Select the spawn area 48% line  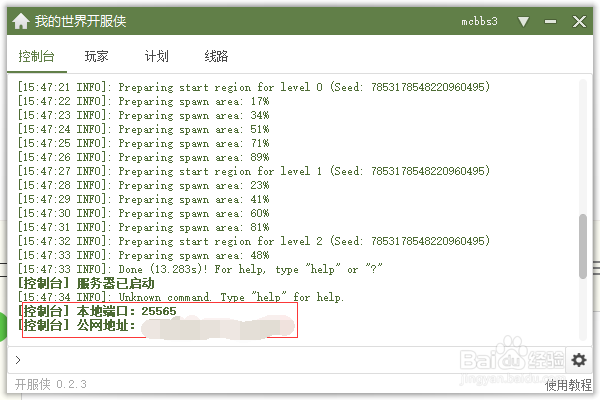[143, 255]
